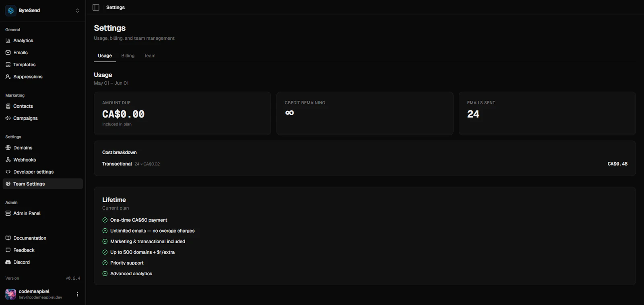Click the Domains globe icon
The image size is (644, 305).
pos(8,148)
